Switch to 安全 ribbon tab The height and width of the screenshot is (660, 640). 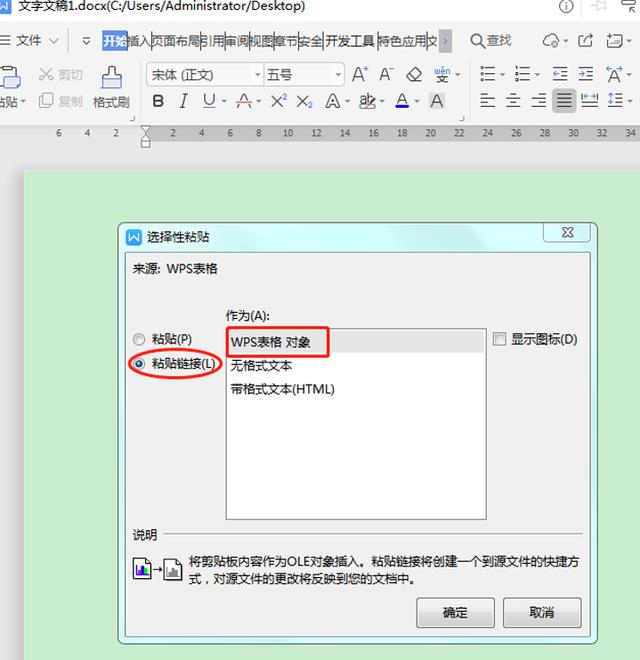pyautogui.click(x=311, y=41)
